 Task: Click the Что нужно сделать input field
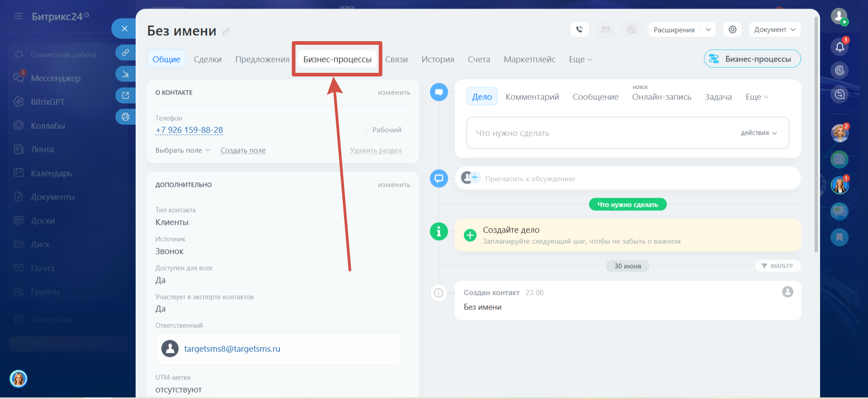[627, 133]
